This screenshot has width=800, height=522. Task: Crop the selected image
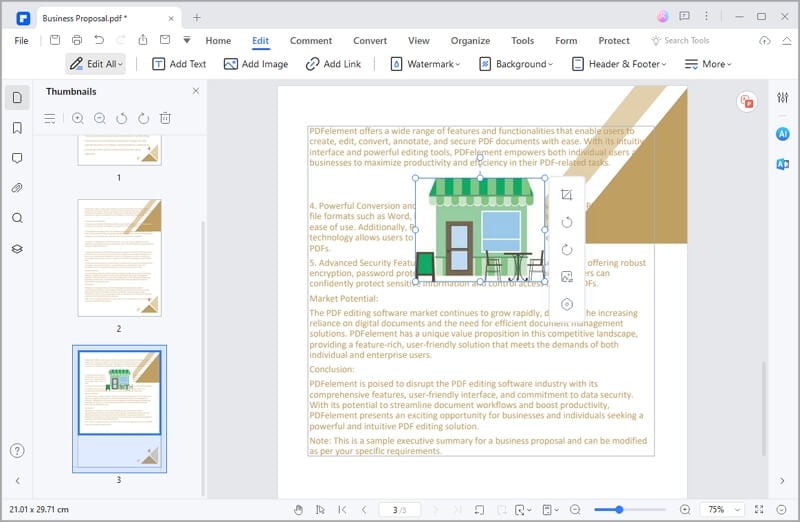566,194
